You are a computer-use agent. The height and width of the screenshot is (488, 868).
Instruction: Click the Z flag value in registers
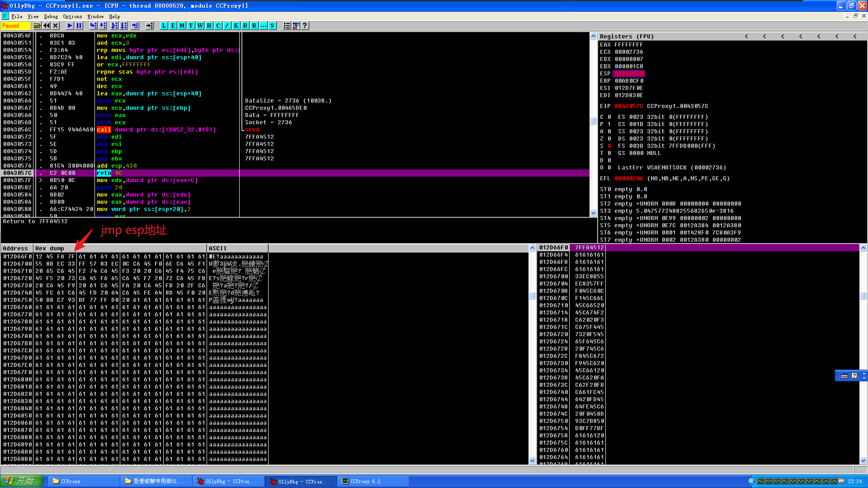click(609, 139)
